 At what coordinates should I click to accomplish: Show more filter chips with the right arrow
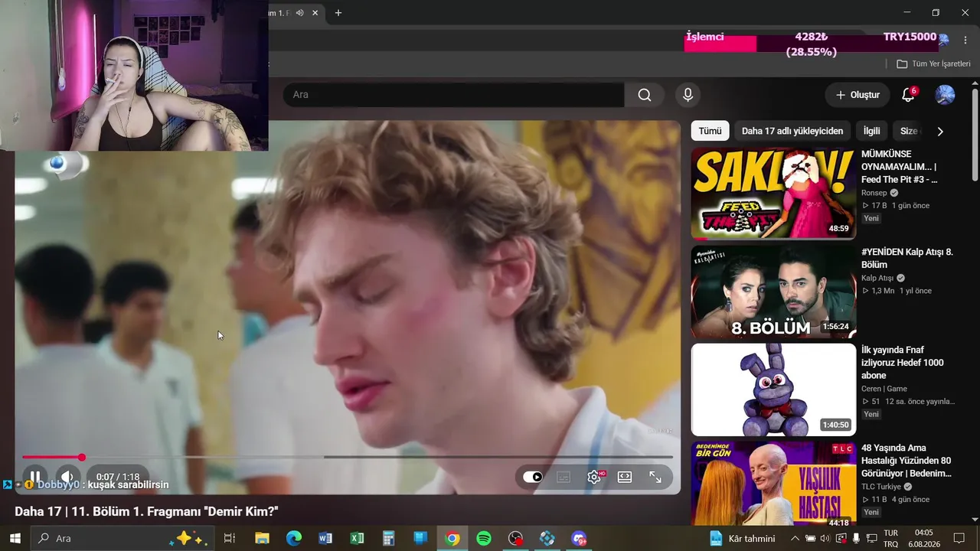[940, 131]
